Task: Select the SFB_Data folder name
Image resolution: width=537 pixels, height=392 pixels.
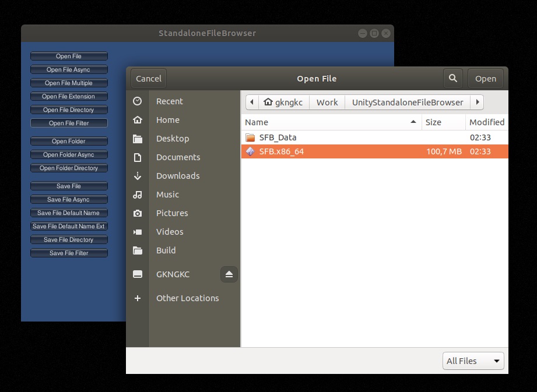Action: (278, 137)
